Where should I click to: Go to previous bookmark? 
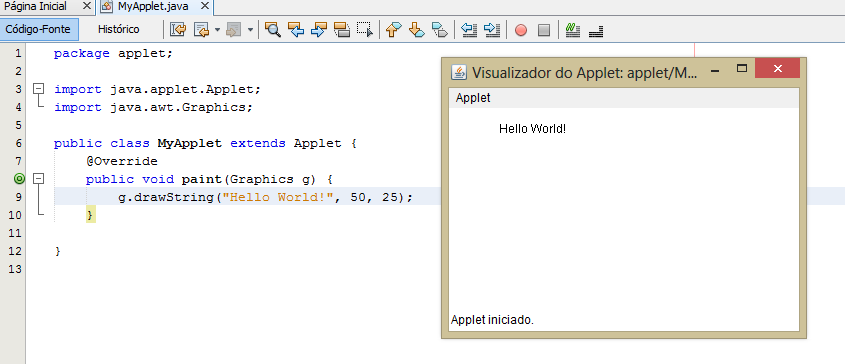(393, 30)
